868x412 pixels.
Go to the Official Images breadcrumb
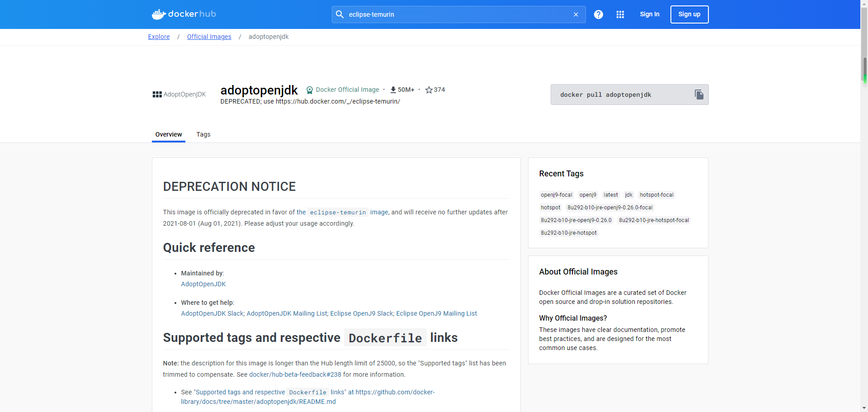(209, 37)
